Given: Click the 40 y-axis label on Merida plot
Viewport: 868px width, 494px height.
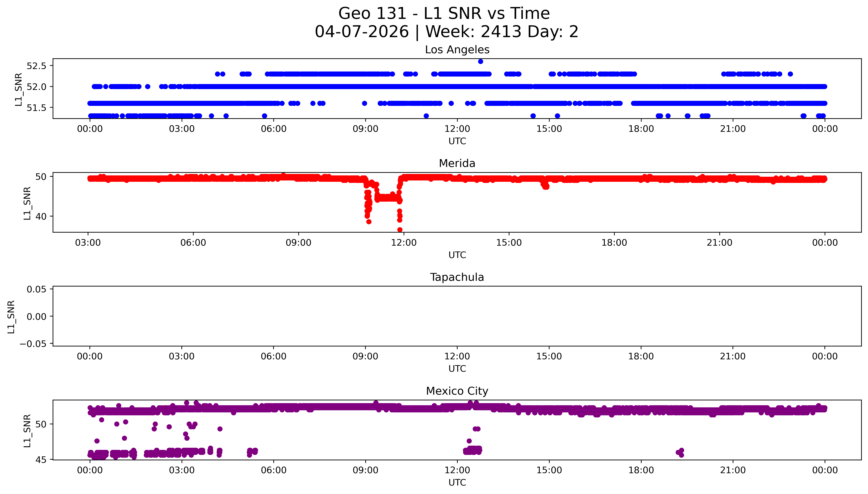Looking at the screenshot, I should (41, 216).
